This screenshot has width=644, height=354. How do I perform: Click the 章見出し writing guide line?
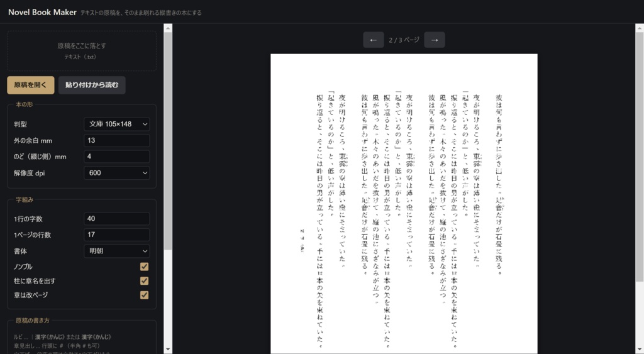[x=57, y=346]
